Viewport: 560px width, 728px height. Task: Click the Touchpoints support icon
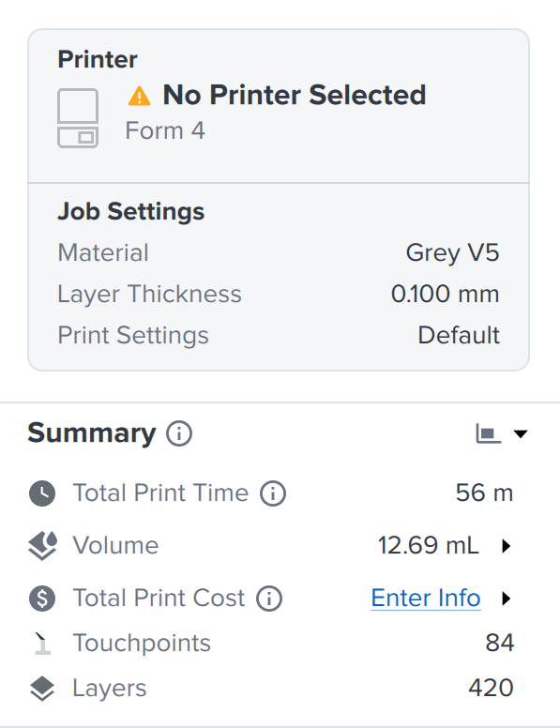(42, 644)
